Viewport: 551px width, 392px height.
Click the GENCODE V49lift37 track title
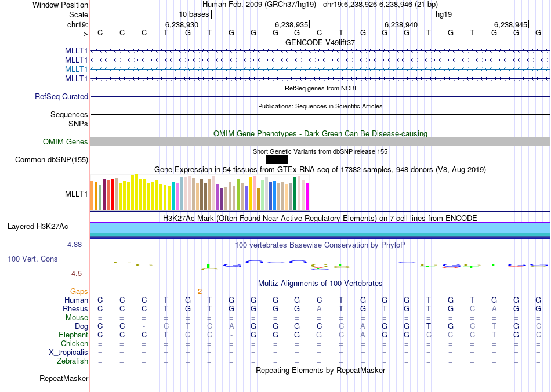pyautogui.click(x=320, y=42)
